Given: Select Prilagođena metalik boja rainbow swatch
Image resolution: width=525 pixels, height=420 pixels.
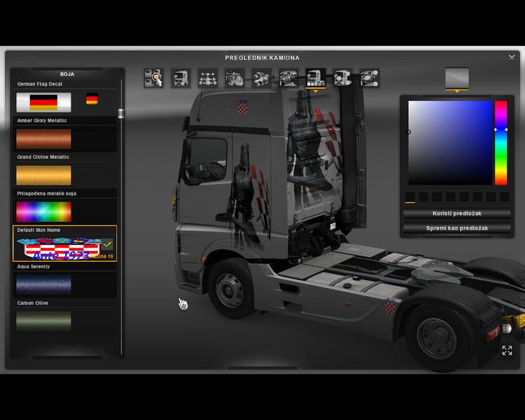Looking at the screenshot, I should [x=43, y=211].
